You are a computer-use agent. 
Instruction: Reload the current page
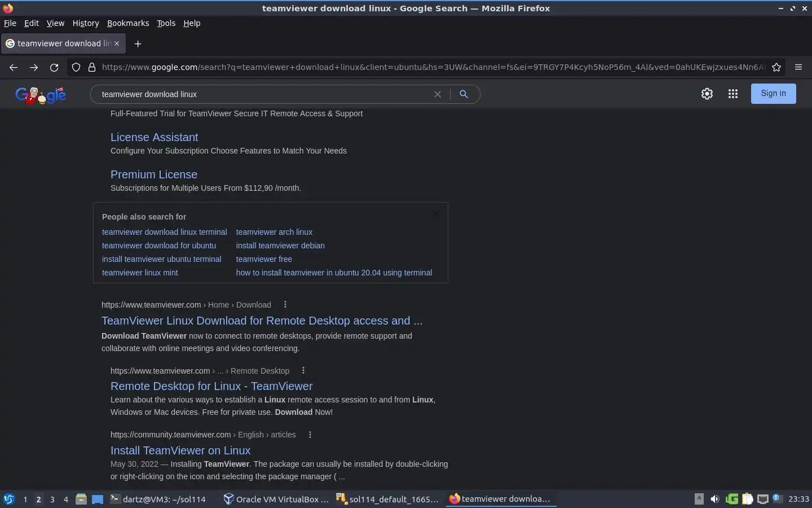point(54,67)
